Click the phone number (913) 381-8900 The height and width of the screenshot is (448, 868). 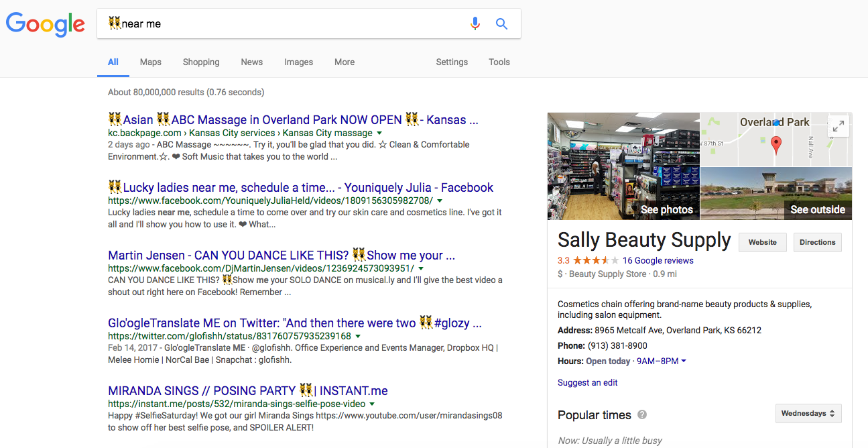coord(617,346)
